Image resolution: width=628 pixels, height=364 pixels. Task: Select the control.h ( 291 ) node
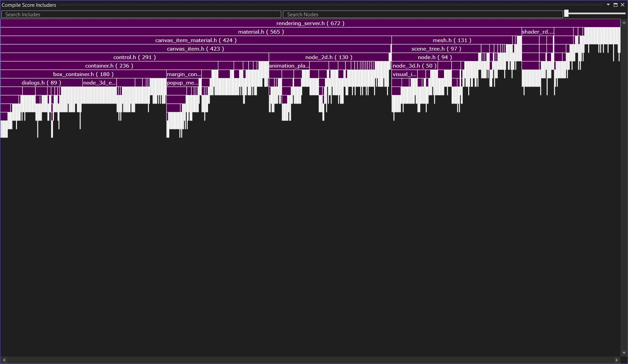coord(135,57)
